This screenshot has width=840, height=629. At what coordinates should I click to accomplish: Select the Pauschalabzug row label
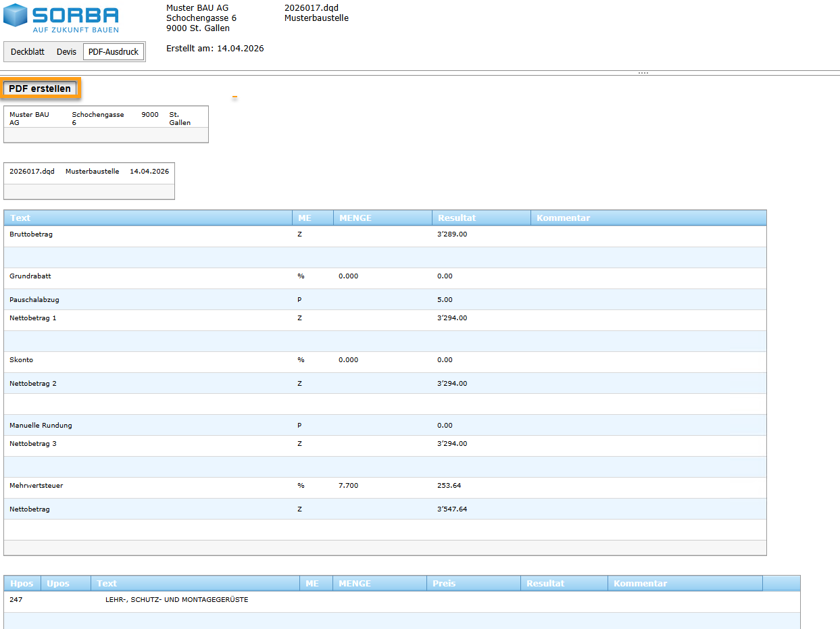pos(34,299)
